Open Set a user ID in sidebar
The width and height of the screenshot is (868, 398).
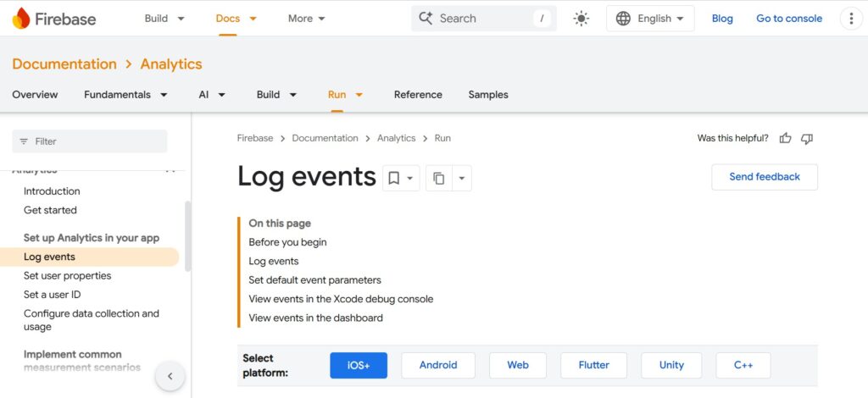click(52, 295)
